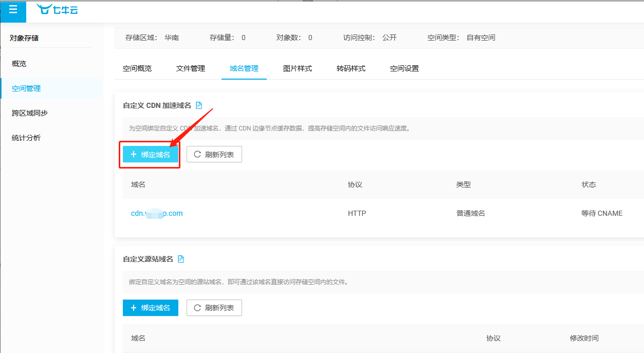Switch to the 图片样式 tab
This screenshot has height=353, width=644.
point(298,68)
